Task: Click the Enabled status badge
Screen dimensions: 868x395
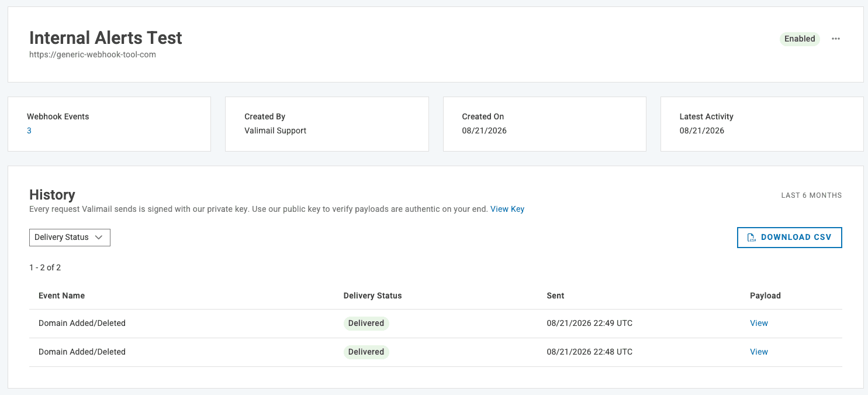Action: coord(800,39)
